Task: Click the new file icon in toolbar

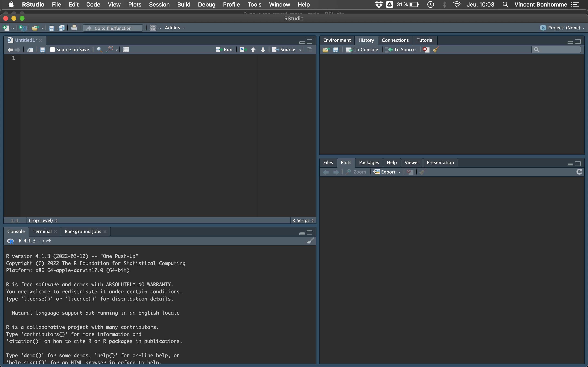Action: [x=6, y=28]
